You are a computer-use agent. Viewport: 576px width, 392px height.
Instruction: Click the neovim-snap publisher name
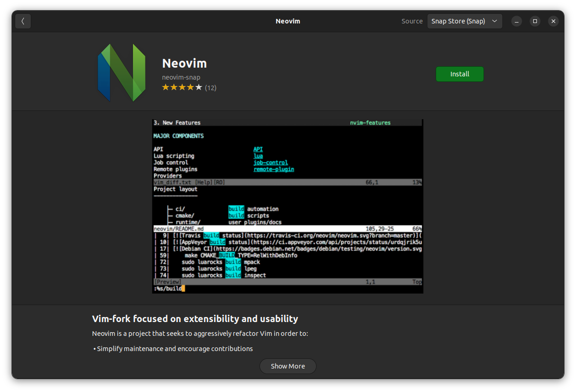click(181, 77)
